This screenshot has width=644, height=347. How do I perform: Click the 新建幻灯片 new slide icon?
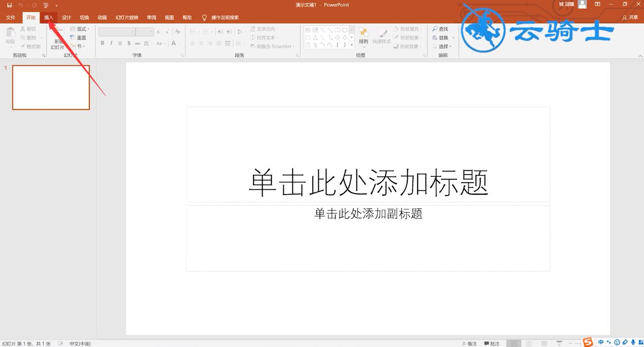(58, 38)
